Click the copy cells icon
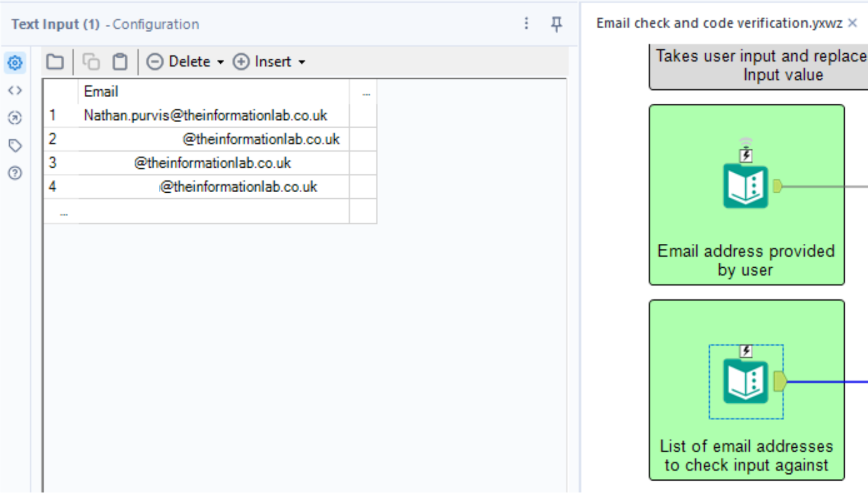Viewport: 868px width, 493px height. (91, 61)
